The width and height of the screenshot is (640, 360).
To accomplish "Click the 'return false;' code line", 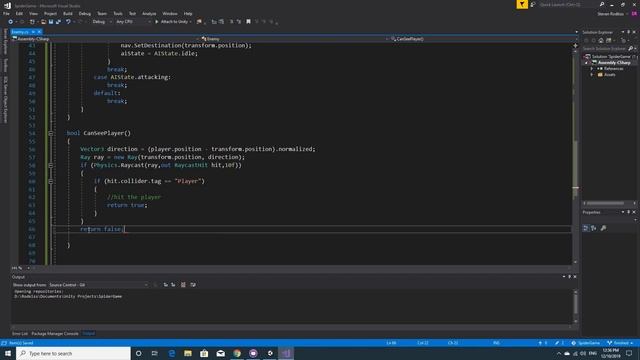I will [102, 229].
